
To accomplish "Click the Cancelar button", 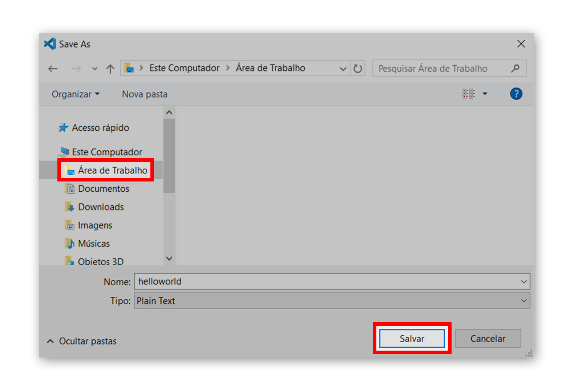I will point(488,339).
